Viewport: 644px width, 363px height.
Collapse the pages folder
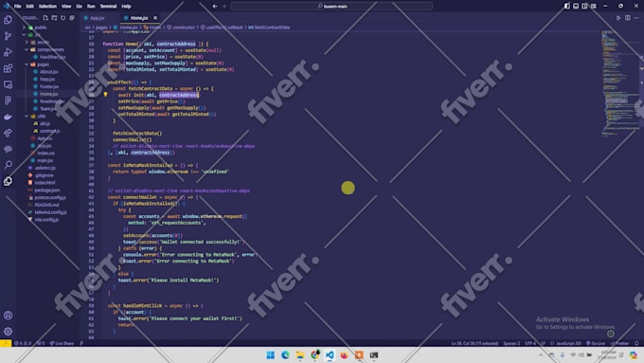tap(43, 64)
